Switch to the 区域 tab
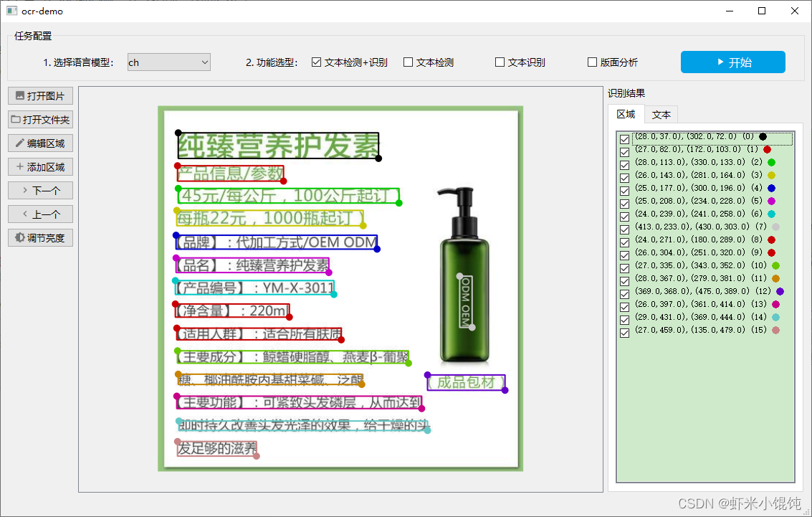This screenshot has width=812, height=517. pos(626,114)
